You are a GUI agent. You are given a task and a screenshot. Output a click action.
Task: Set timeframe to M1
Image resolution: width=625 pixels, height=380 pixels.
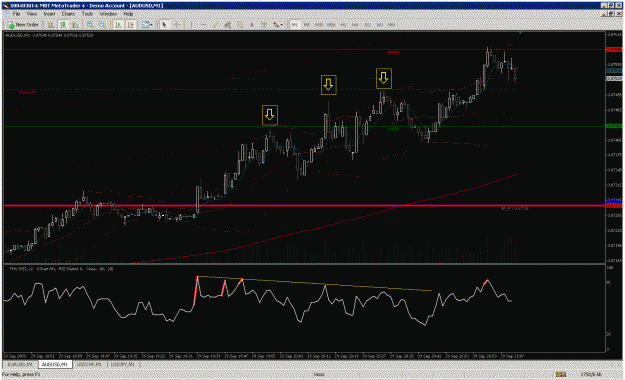point(295,25)
